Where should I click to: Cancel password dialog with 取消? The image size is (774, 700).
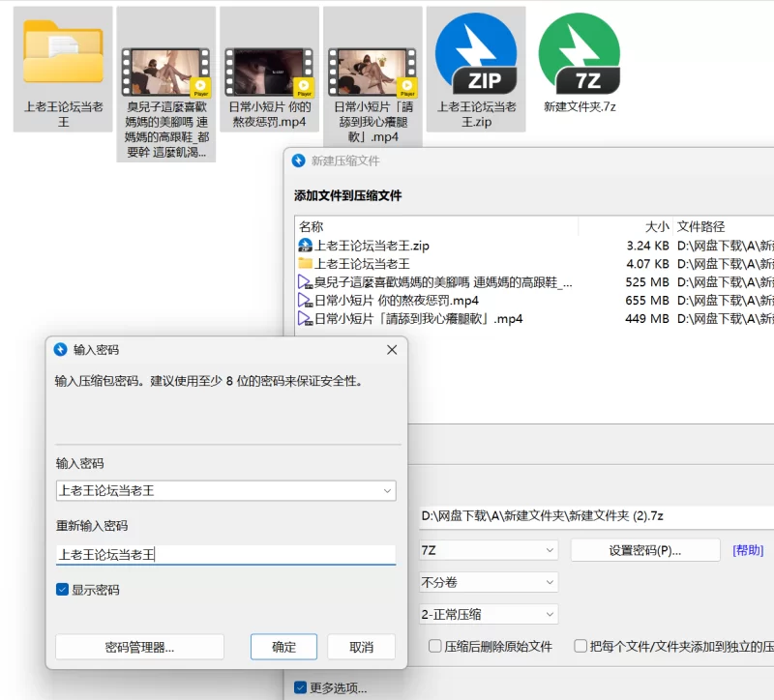[x=361, y=647]
